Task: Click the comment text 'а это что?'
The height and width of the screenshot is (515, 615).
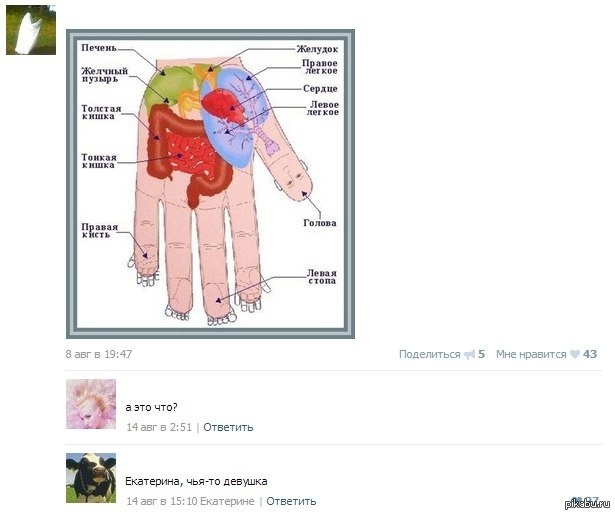Action: [x=151, y=408]
